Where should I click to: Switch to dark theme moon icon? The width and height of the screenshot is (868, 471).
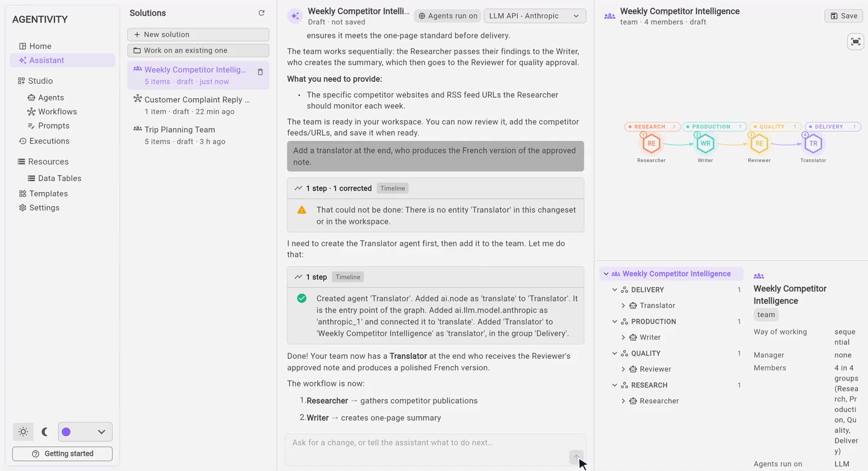point(45,432)
